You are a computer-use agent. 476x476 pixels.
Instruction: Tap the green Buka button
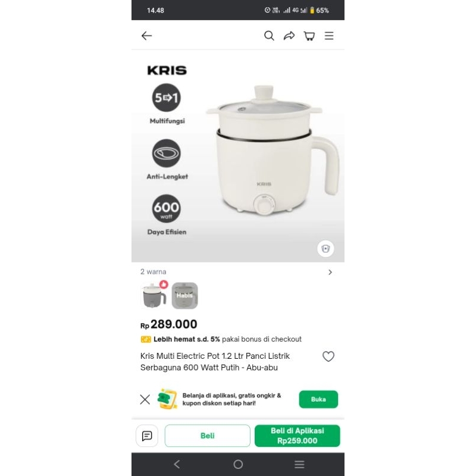point(318,399)
